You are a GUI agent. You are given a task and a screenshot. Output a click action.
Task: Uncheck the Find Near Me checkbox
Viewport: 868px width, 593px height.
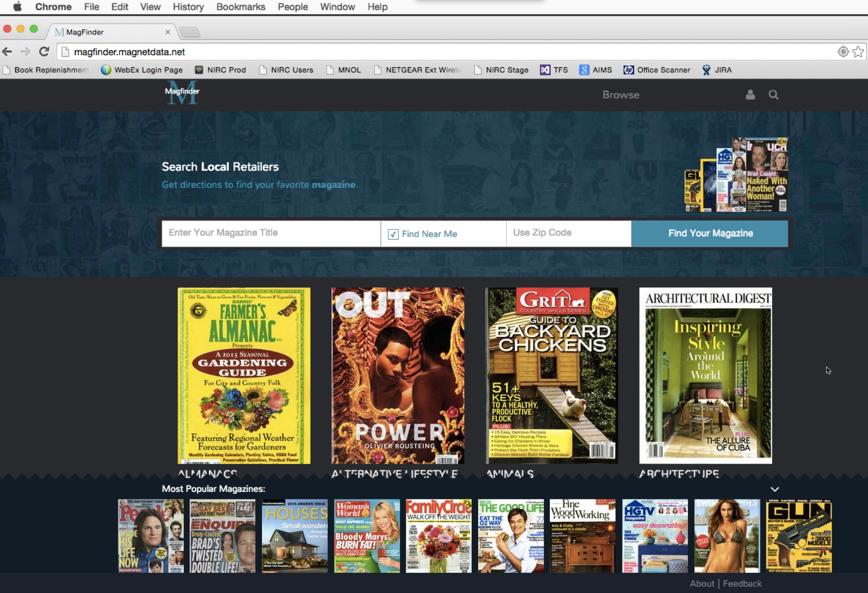point(393,234)
